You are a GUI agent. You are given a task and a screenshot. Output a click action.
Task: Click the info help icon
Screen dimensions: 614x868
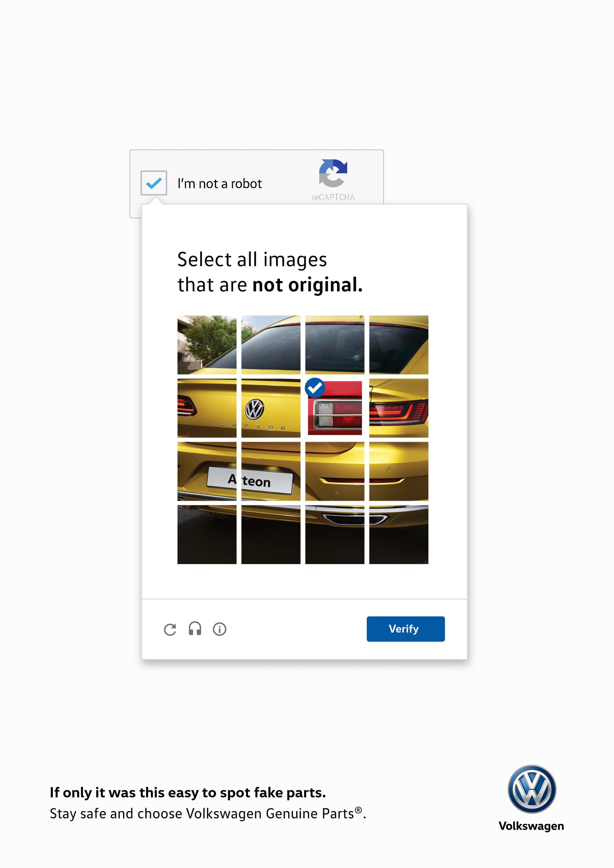[219, 629]
